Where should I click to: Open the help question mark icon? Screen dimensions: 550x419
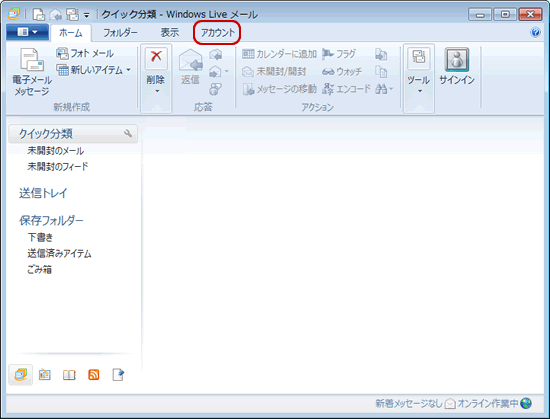click(x=535, y=33)
